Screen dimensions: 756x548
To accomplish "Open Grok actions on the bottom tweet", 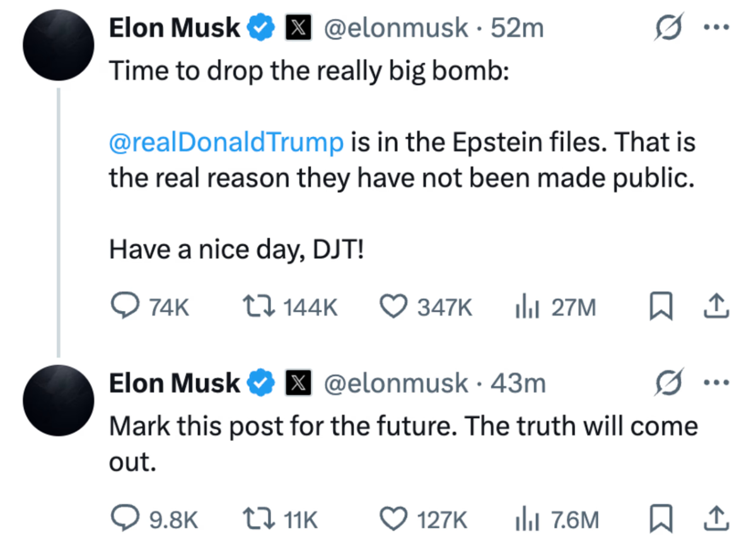I will click(668, 383).
